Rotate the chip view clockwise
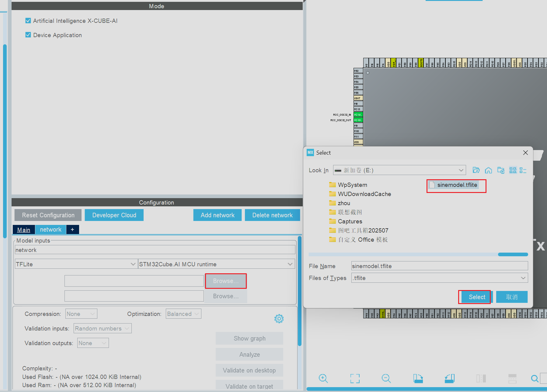Viewport: 547px width, 392px height. (418, 378)
